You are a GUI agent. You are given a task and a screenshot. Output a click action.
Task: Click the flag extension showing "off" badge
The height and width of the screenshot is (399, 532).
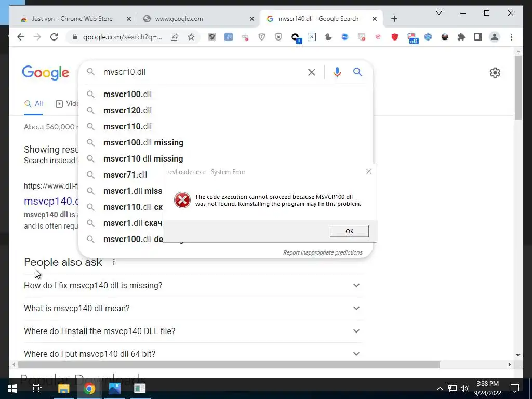412,38
